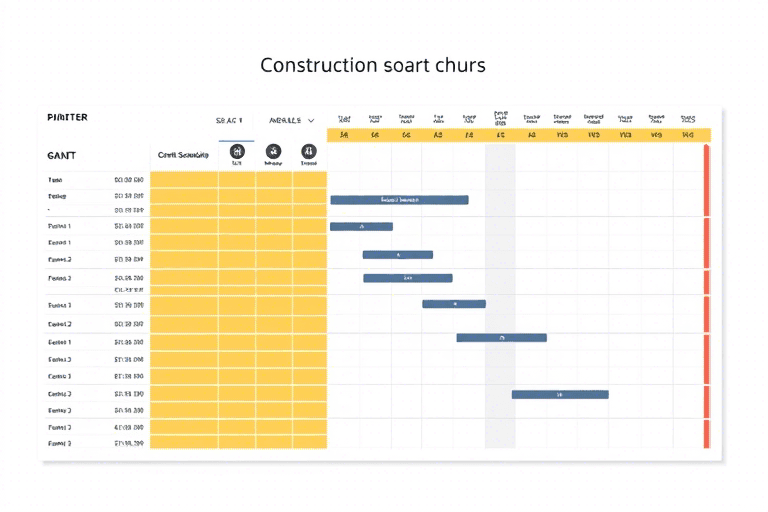Select the longest task bar at chart top
The image size is (768, 512).
coord(399,200)
